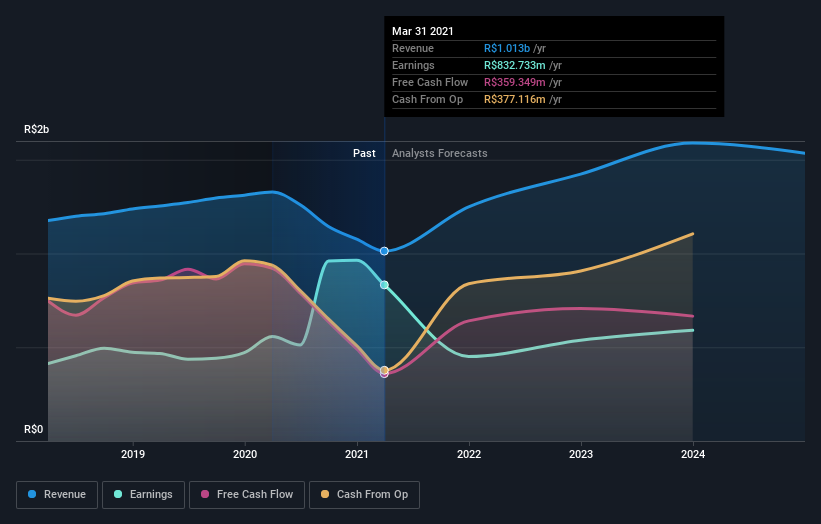
Task: Click the teal Earnings legend dot
Action: [x=118, y=494]
